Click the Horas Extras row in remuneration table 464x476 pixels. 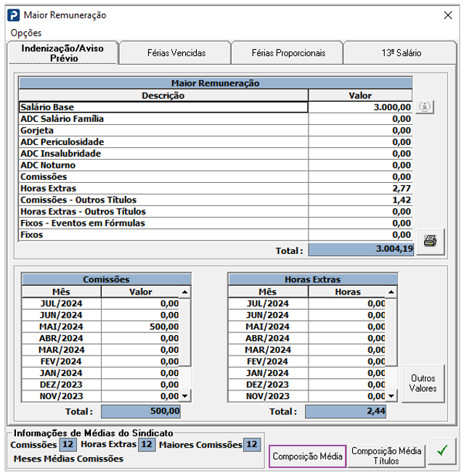click(x=163, y=189)
